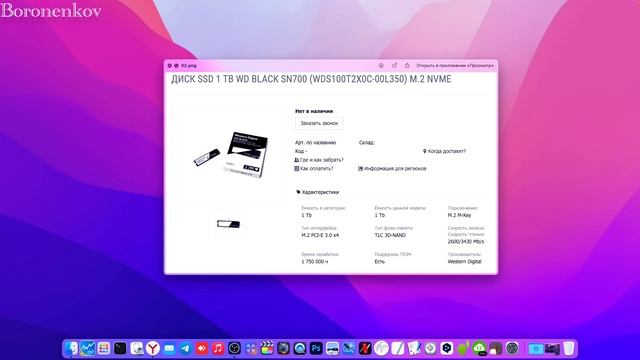Open Music app from the Dock
640x360 pixels.
point(218,348)
